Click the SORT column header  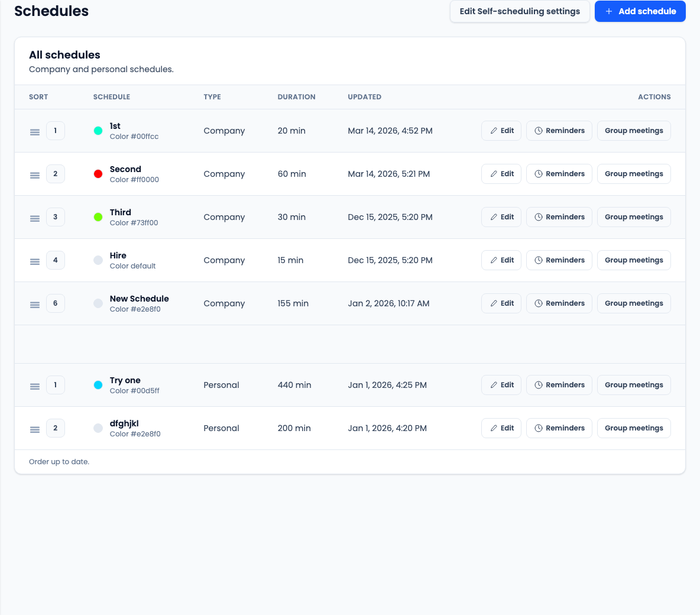coord(38,97)
